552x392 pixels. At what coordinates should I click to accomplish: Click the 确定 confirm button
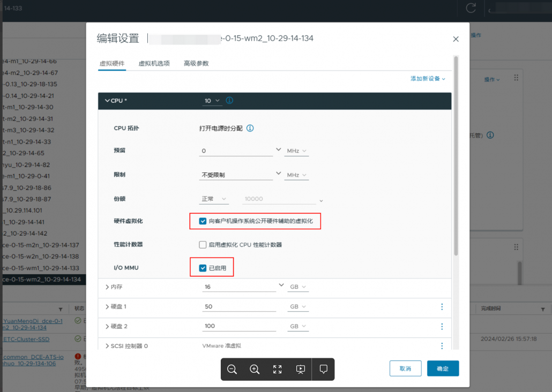[x=443, y=368]
